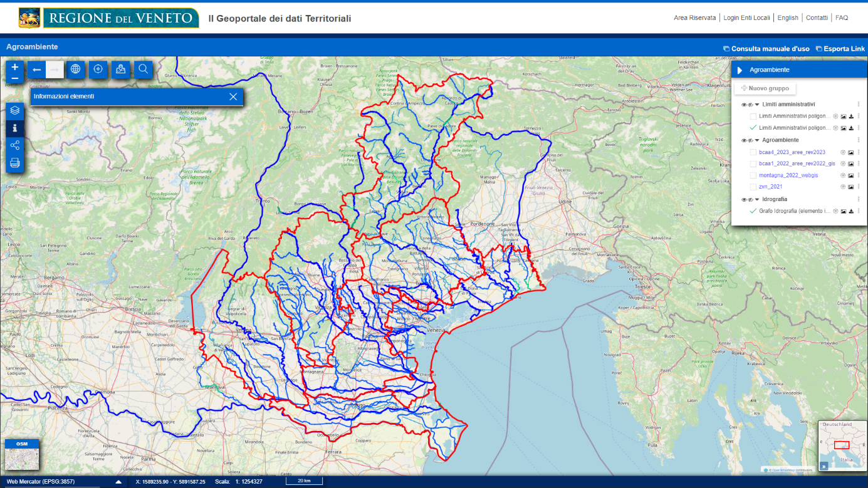Open the search magnifier tool

pyautogui.click(x=144, y=70)
